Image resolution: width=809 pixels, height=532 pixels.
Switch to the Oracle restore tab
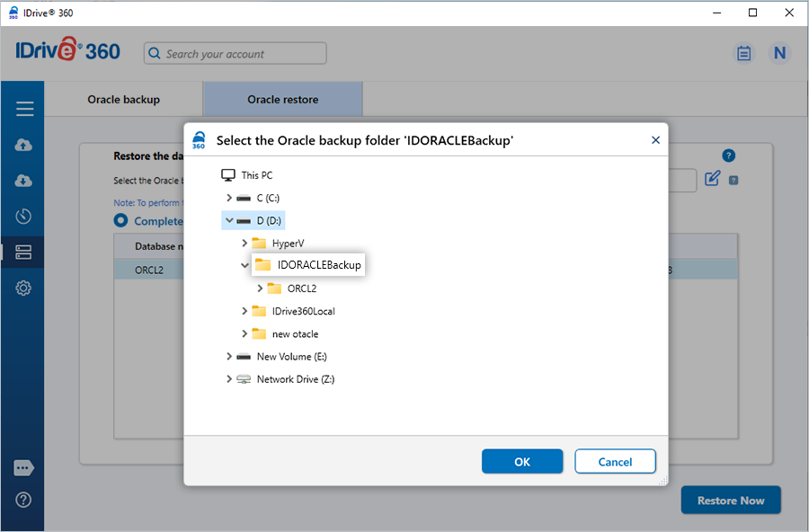[282, 99]
